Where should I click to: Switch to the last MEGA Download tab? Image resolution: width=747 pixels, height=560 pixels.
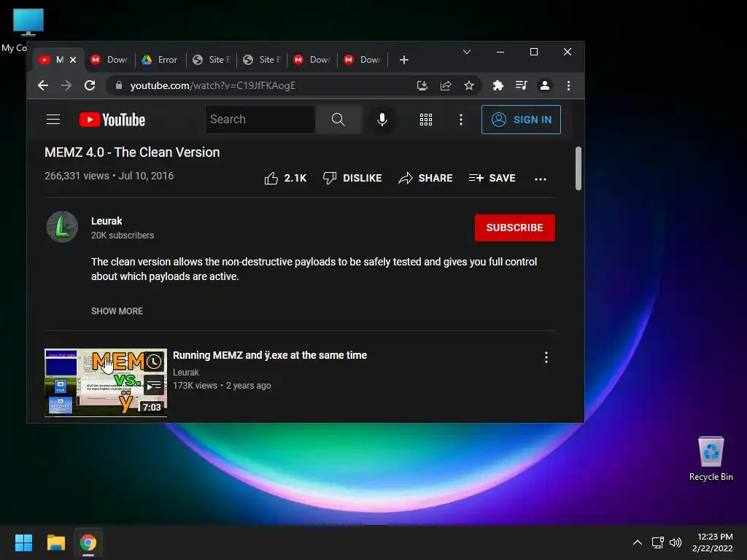(363, 60)
